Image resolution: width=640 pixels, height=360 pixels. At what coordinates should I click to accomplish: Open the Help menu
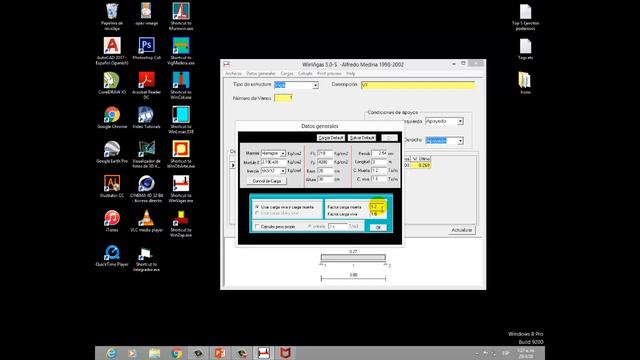(x=351, y=73)
